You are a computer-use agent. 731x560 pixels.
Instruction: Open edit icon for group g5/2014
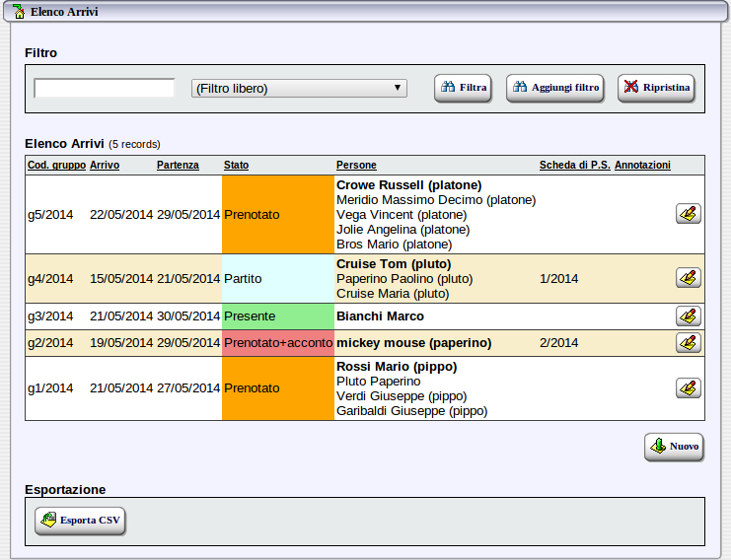[688, 214]
